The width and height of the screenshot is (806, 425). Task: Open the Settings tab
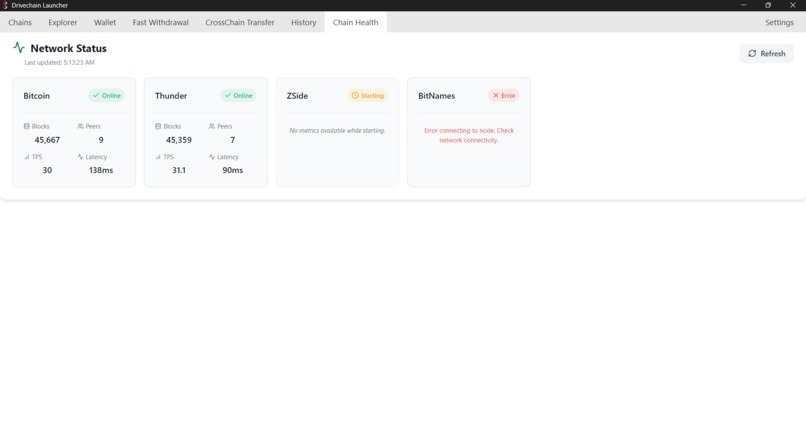coord(779,23)
